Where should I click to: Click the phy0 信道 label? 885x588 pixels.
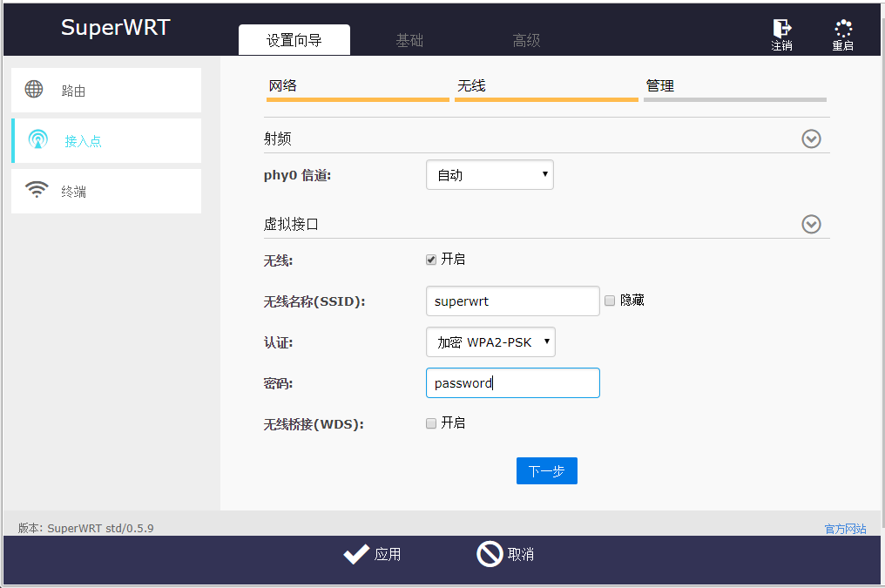tap(297, 175)
